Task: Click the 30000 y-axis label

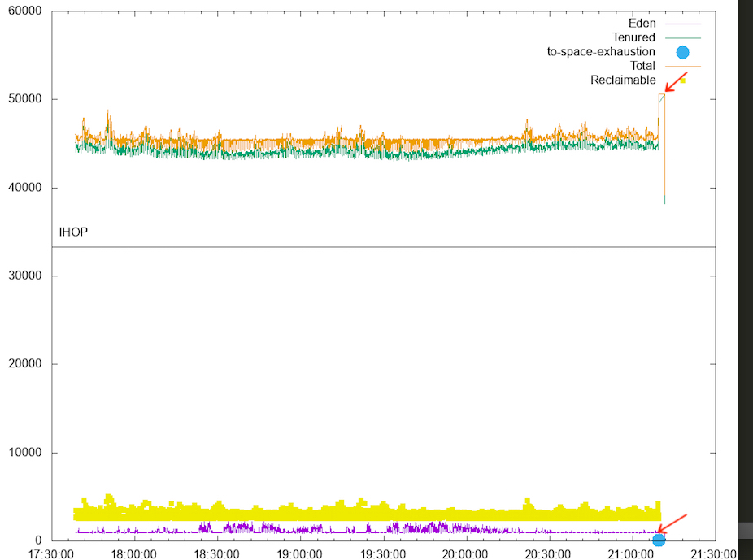Action: [x=25, y=276]
